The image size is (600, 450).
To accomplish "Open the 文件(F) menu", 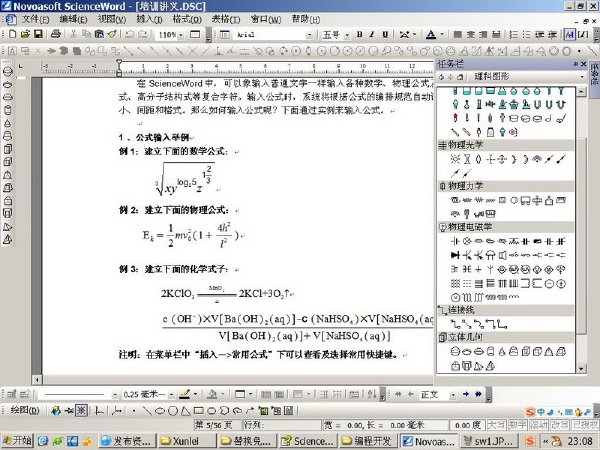I will click(35, 19).
